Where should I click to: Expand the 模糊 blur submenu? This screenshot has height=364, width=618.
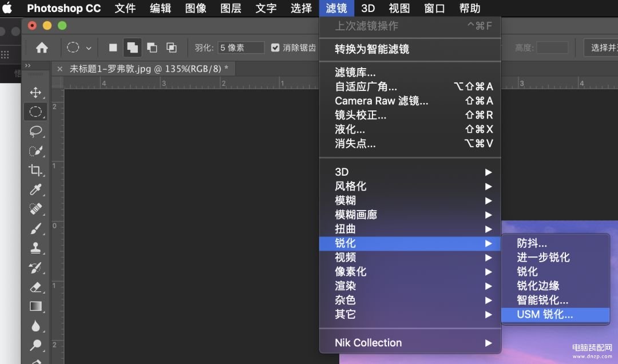410,200
